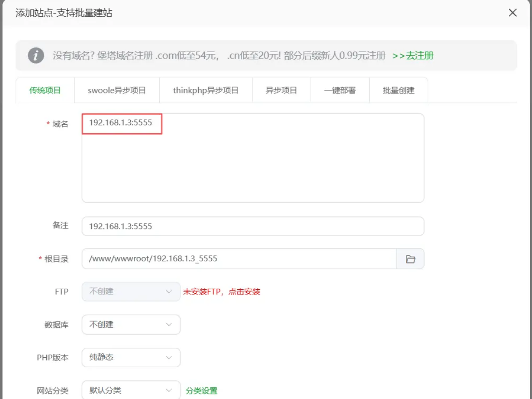Viewport: 532px width, 399px height.
Task: Click the red 未安装FTP，点击安装 link
Action: coord(221,292)
